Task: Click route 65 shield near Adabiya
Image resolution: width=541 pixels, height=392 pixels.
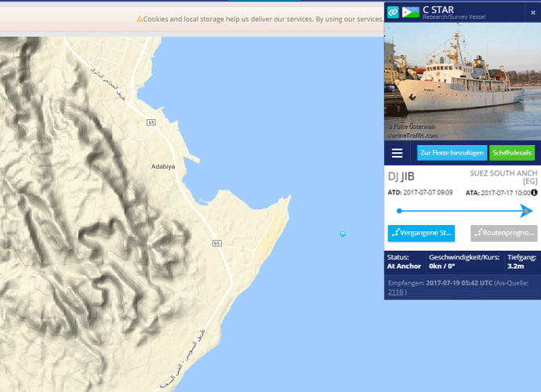Action: tap(150, 122)
